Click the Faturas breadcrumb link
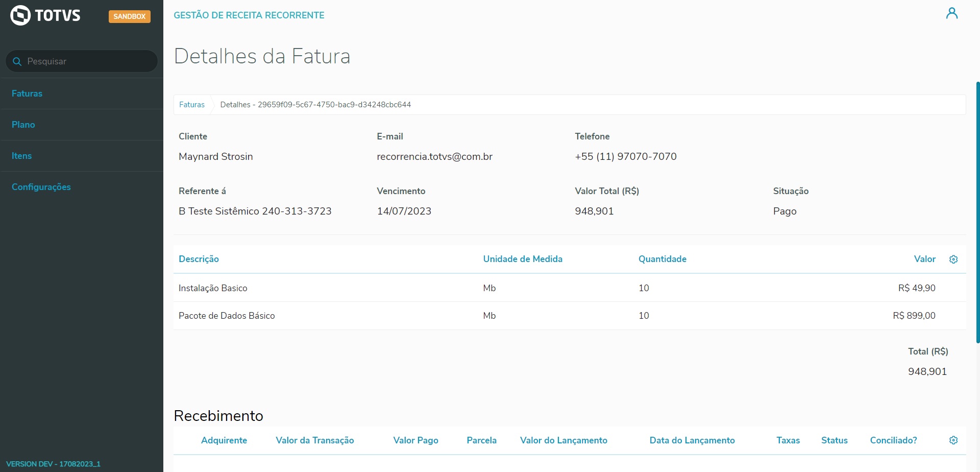980x472 pixels. [192, 105]
